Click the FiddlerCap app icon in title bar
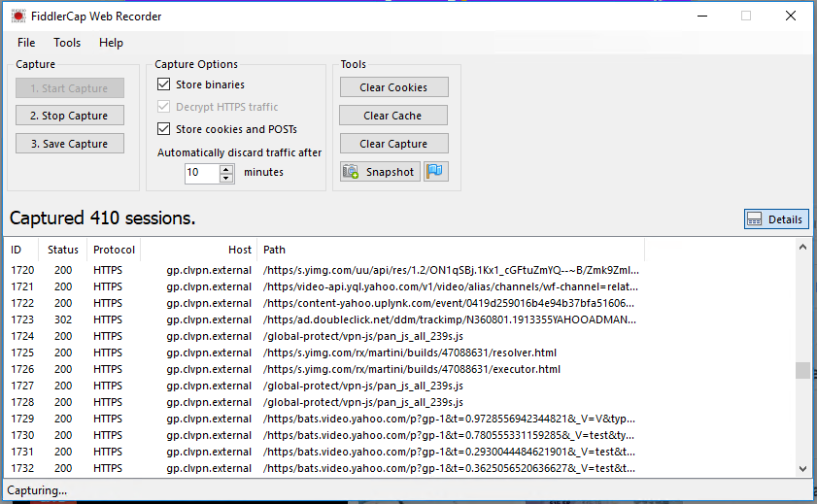 coord(18,17)
